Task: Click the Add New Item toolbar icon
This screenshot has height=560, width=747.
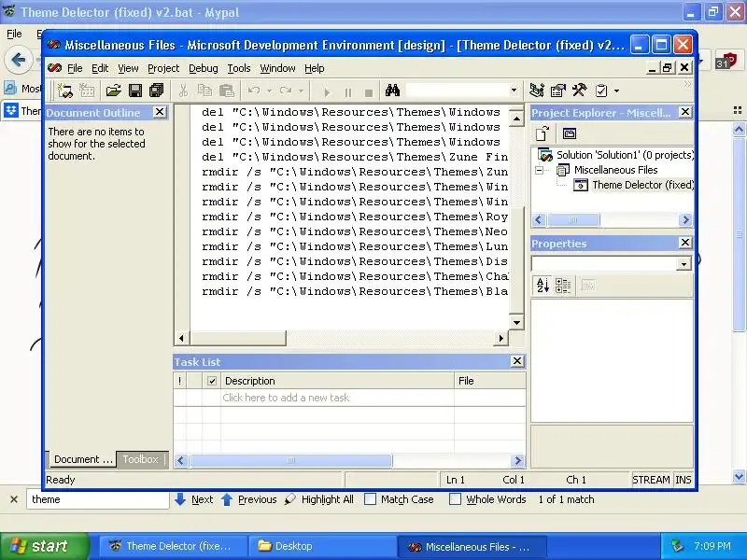Action: coord(87,91)
